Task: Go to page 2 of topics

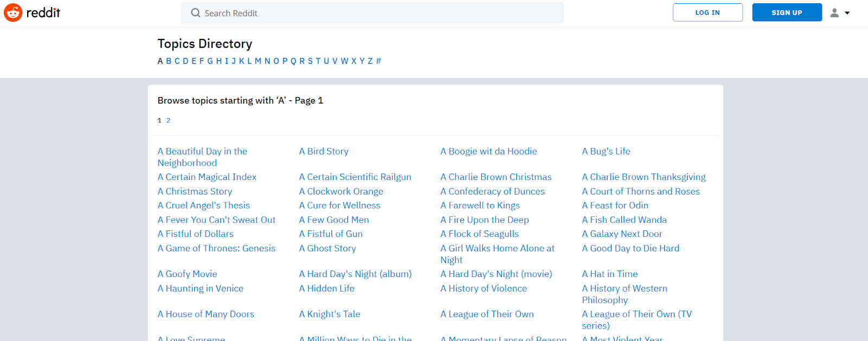Action: 168,120
